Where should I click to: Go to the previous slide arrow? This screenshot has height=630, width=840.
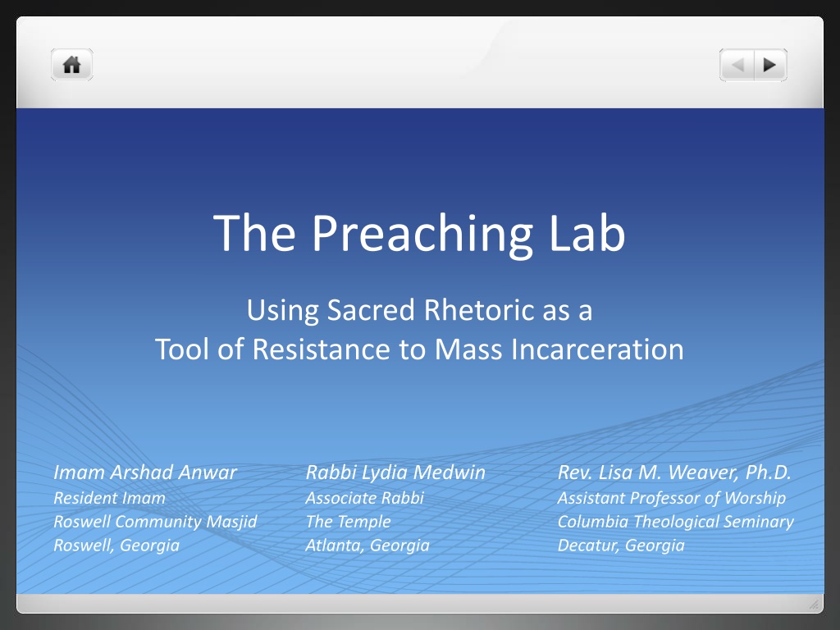tap(737, 65)
